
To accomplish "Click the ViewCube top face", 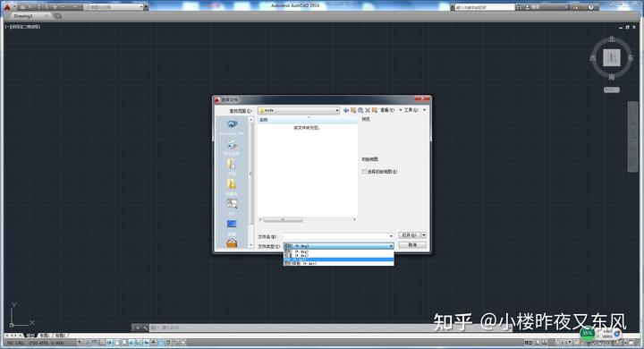I will 612,57.
